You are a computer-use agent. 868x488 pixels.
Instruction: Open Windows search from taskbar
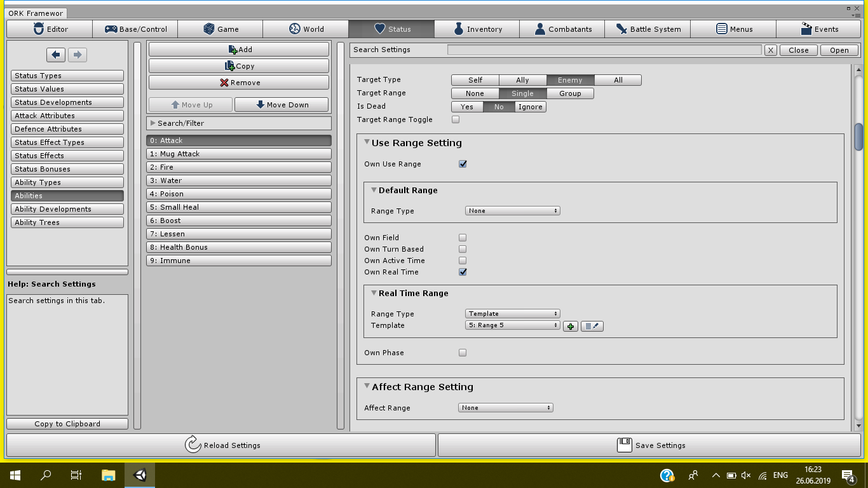click(46, 475)
